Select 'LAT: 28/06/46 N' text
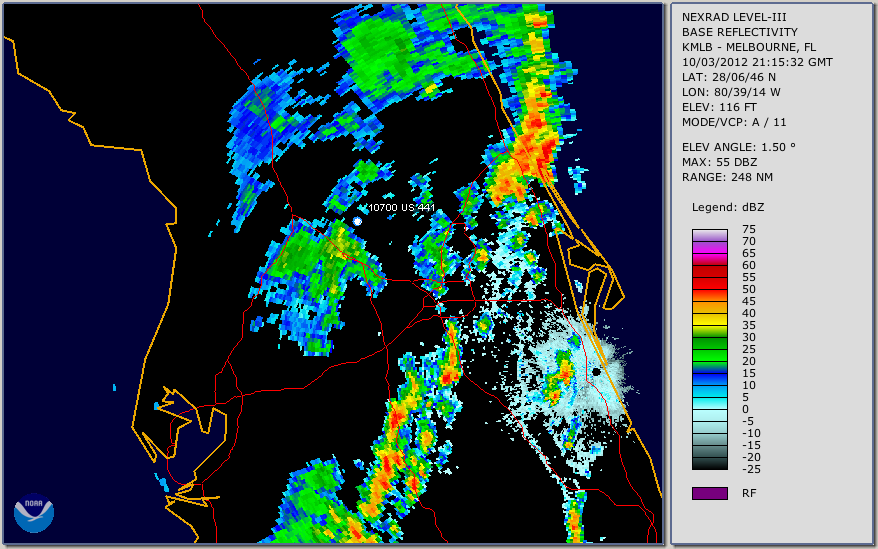Viewport: 878px width, 549px height. point(728,77)
